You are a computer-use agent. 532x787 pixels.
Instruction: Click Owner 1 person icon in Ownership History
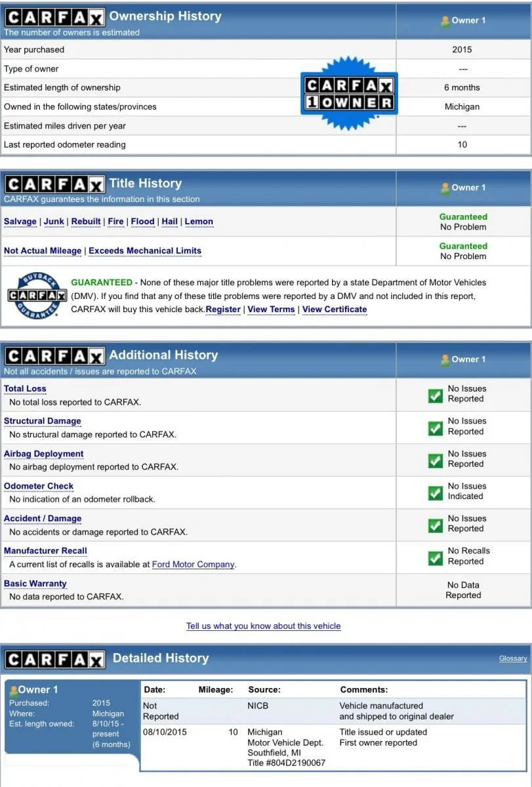tap(445, 21)
